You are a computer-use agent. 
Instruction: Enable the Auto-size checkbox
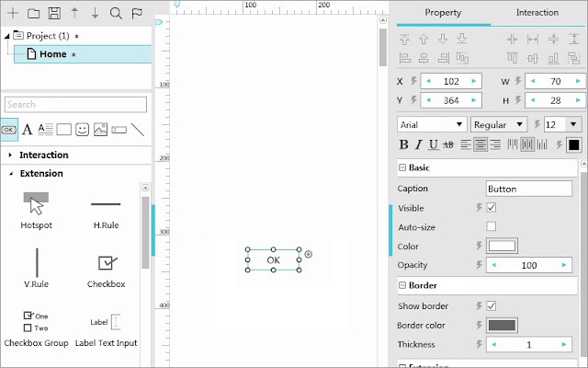click(492, 226)
